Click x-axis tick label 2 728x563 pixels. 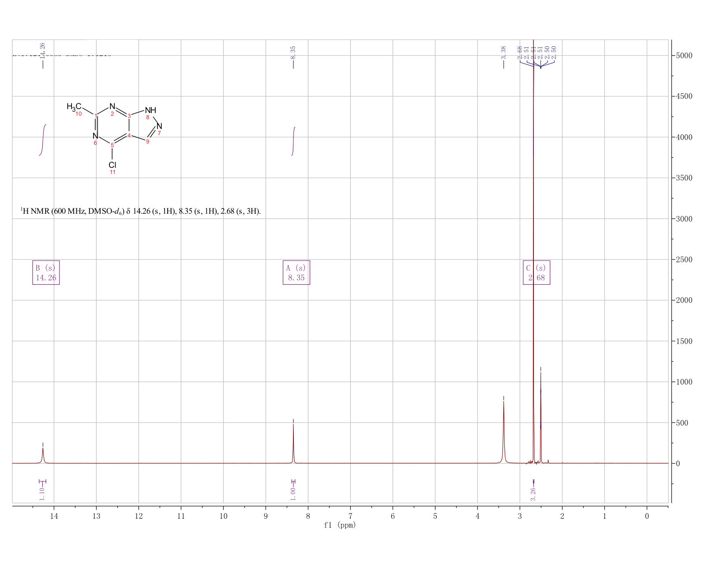(x=562, y=516)
